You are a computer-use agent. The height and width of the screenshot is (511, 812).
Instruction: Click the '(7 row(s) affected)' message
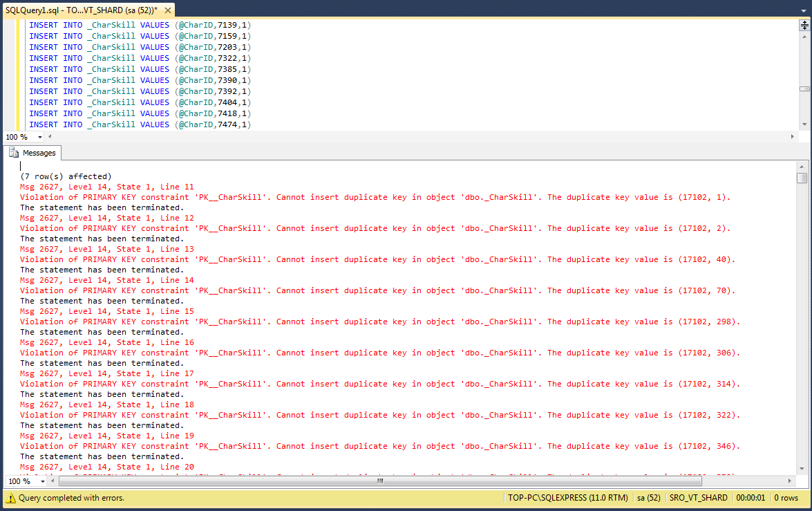point(66,176)
